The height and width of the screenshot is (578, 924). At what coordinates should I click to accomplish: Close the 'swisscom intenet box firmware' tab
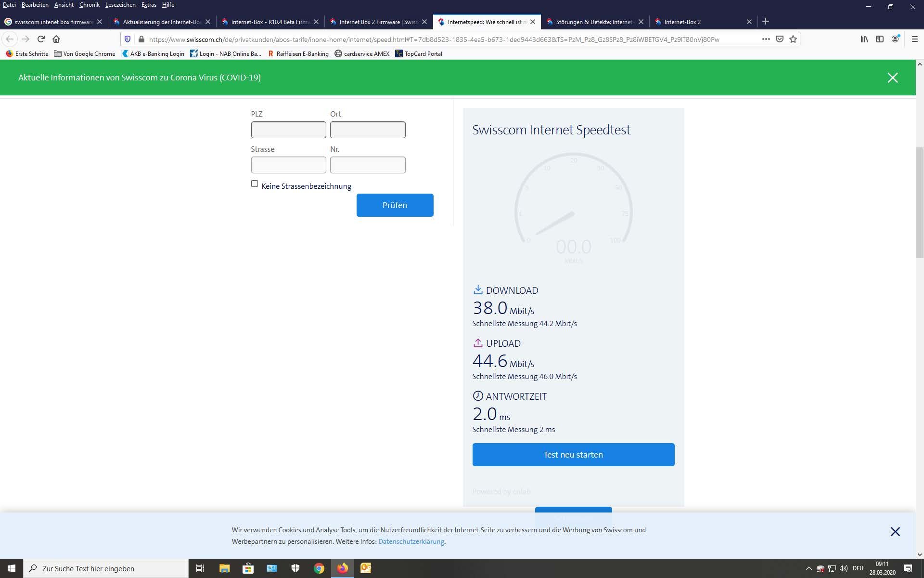[x=100, y=22]
